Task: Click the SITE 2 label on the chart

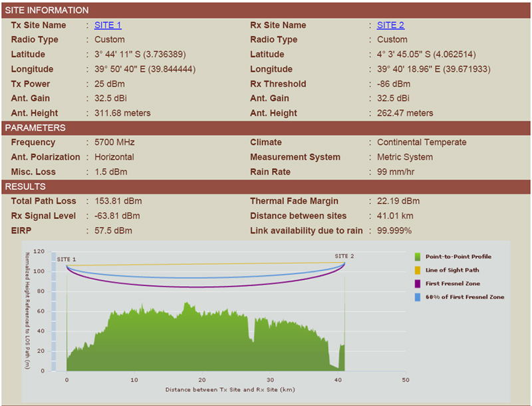Action: click(x=344, y=256)
